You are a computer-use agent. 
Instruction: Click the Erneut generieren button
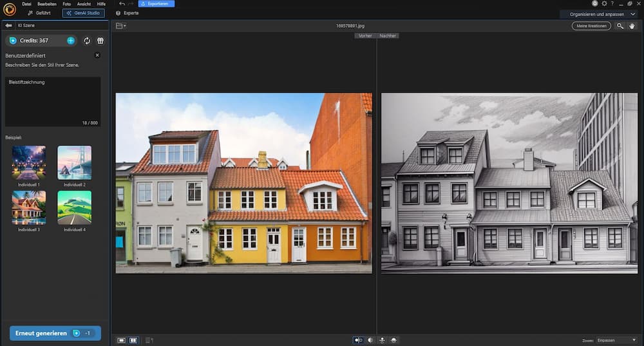55,333
